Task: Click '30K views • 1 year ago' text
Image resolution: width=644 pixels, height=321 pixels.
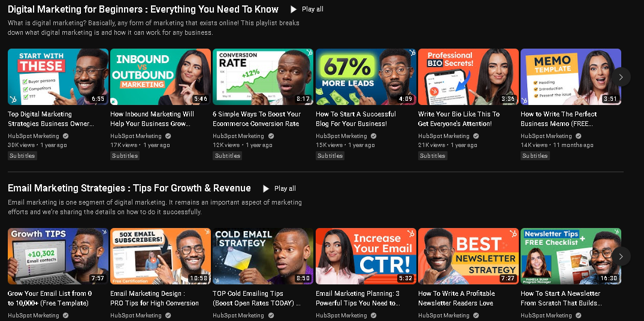Action: pyautogui.click(x=37, y=145)
